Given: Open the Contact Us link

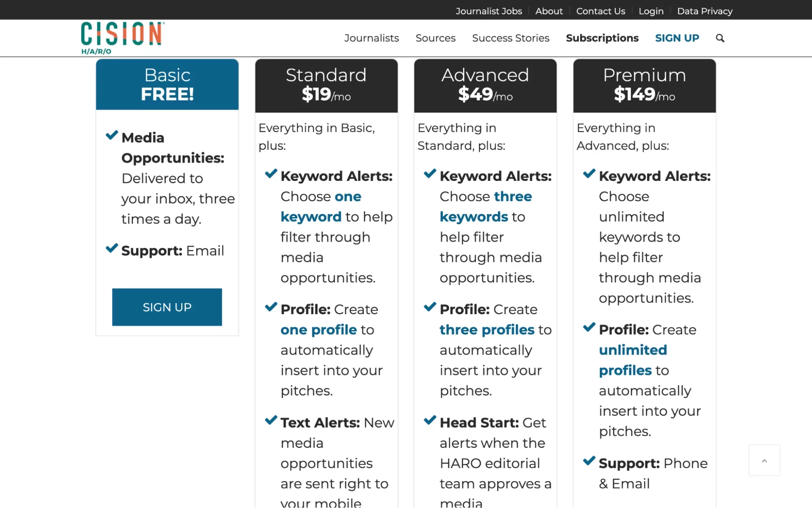Looking at the screenshot, I should pos(600,11).
